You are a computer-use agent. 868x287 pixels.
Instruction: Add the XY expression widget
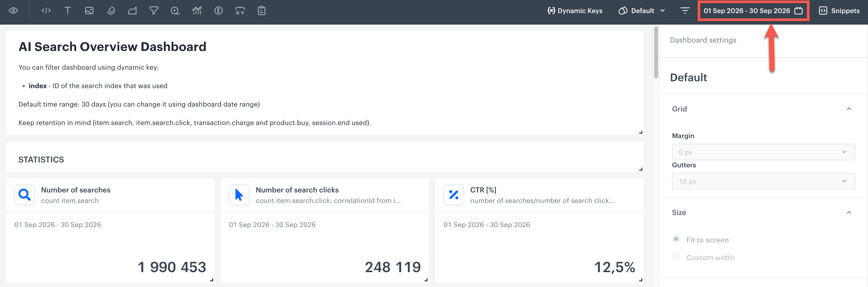[240, 11]
